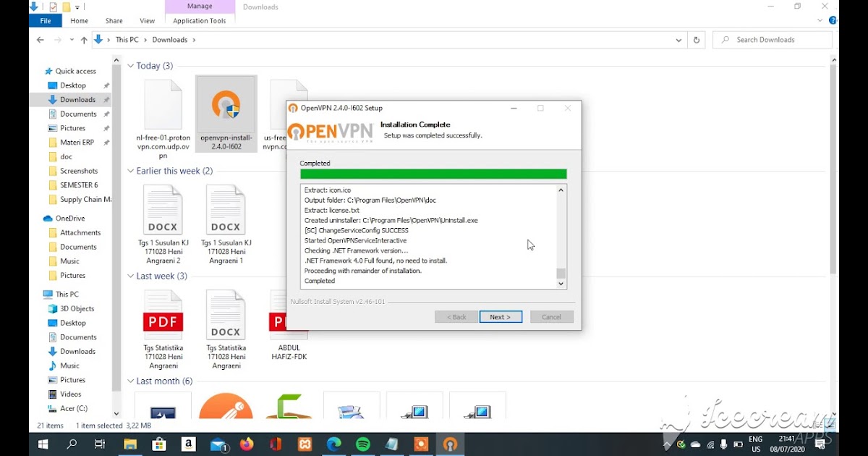Select the Tgs Statistika PDF file
Viewport: 868px width, 456px height.
coord(163,330)
